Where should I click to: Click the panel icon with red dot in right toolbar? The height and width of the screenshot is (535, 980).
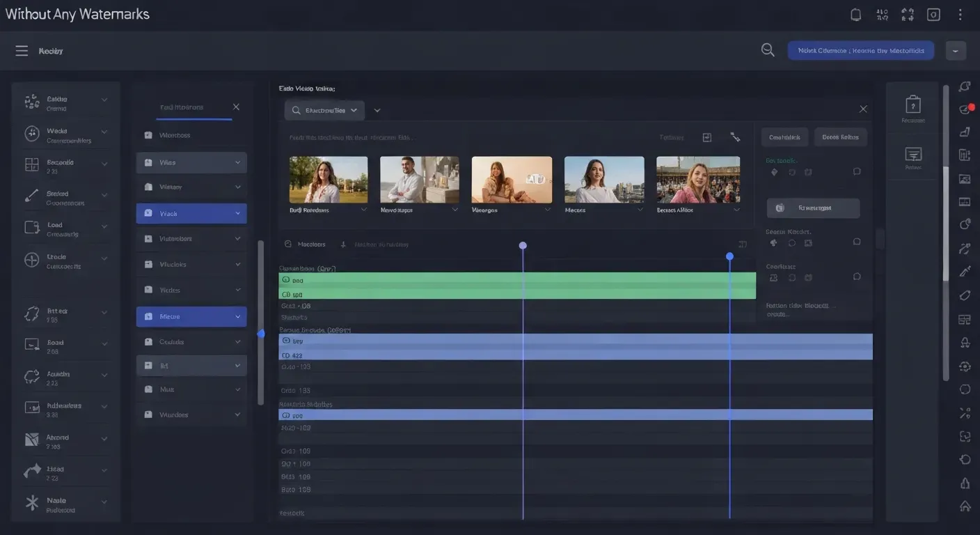click(x=964, y=108)
